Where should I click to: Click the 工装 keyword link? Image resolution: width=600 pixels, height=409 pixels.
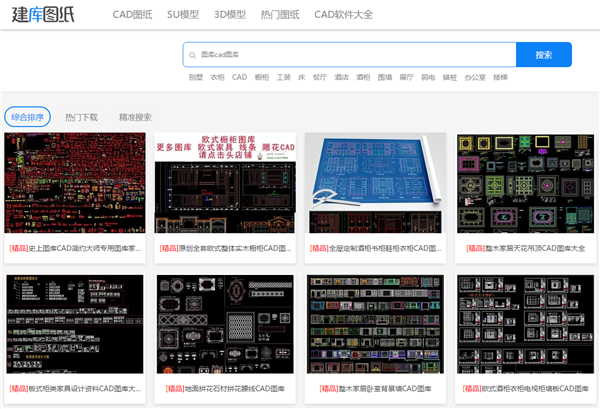tap(284, 77)
